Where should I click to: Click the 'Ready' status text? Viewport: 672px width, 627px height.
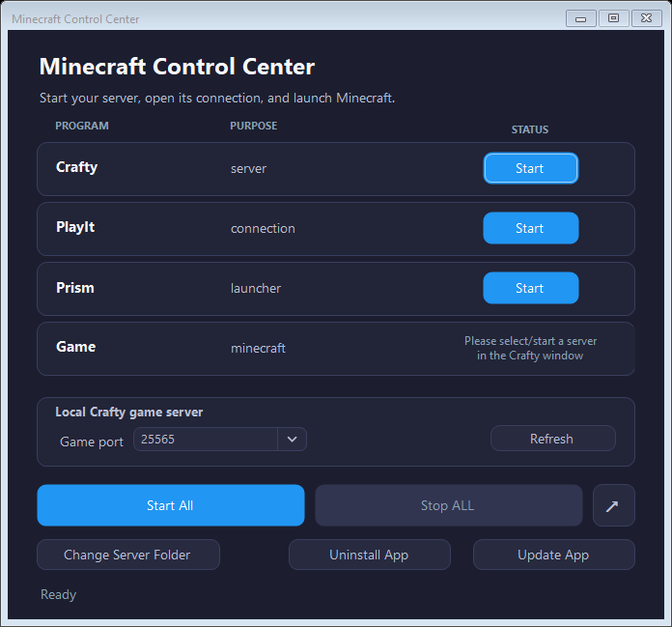(x=58, y=595)
